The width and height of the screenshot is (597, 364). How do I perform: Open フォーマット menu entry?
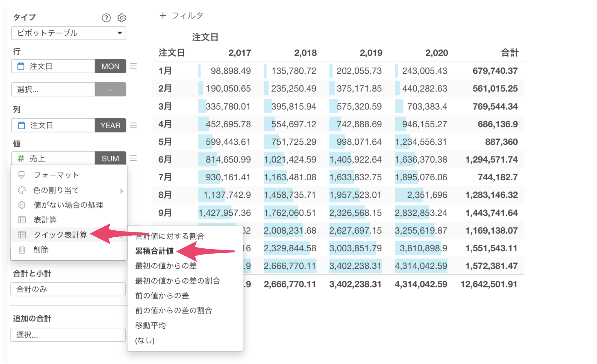click(x=56, y=175)
